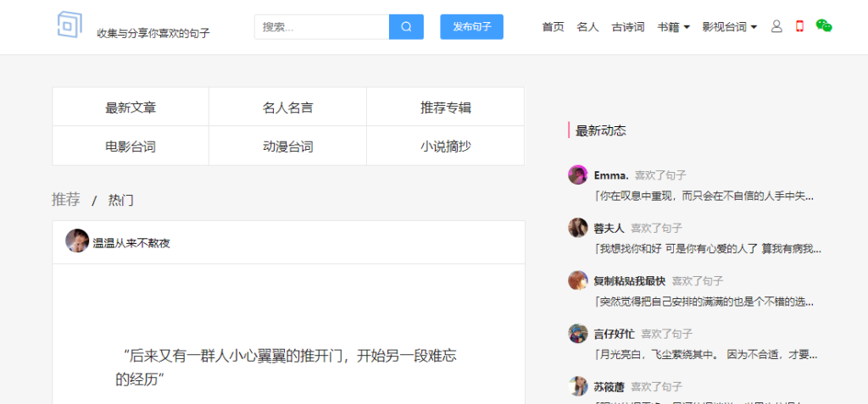Open the quote “后来又有一群人小心翼翼的推开门…

point(287,368)
